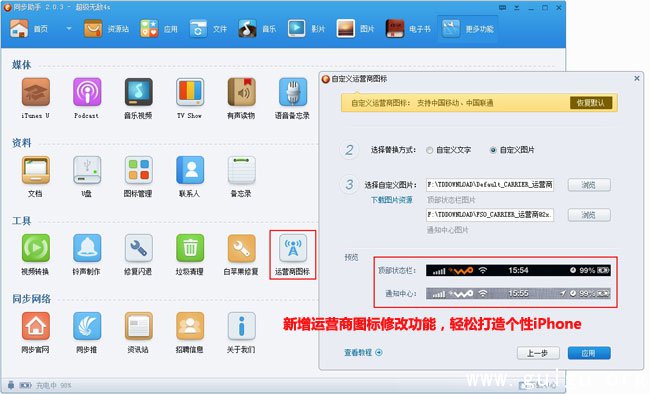The height and width of the screenshot is (394, 650).
Task: Open the 下载图片资源 download link
Action: pyautogui.click(x=391, y=200)
